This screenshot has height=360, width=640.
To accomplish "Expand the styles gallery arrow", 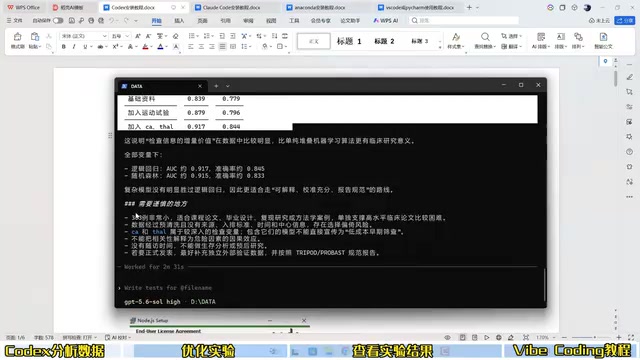I will coord(440,47).
